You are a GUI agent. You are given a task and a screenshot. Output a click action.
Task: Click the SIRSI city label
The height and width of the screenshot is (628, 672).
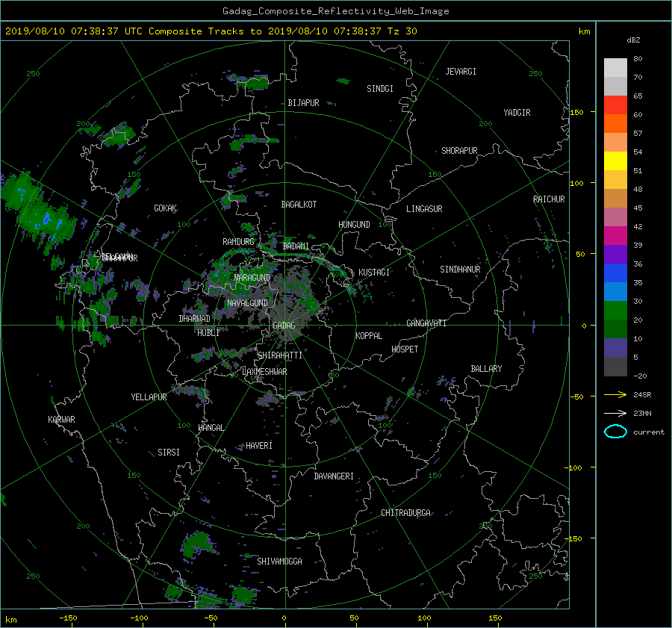tap(169, 453)
